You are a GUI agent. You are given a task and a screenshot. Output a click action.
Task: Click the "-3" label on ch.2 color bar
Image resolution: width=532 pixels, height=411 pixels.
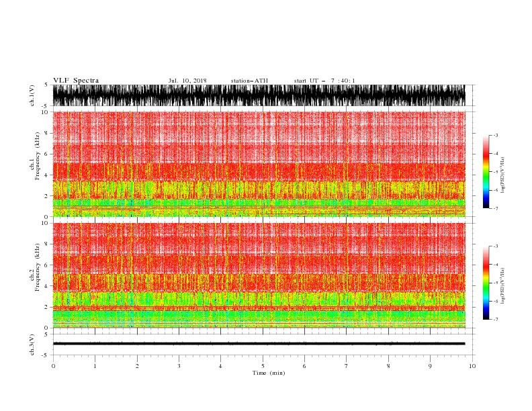(x=495, y=246)
